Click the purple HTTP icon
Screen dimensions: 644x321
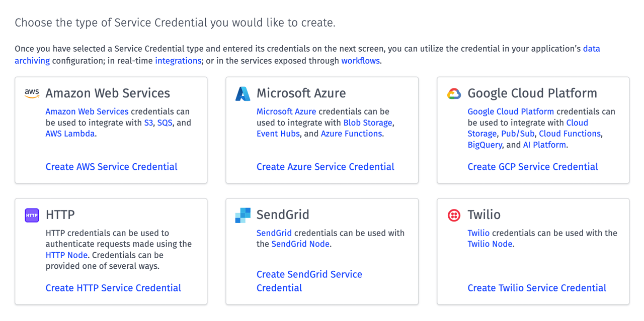click(32, 215)
